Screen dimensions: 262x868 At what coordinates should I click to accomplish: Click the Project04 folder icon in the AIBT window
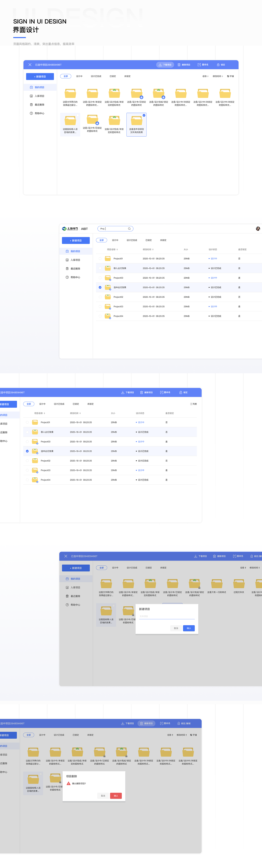coord(108,316)
